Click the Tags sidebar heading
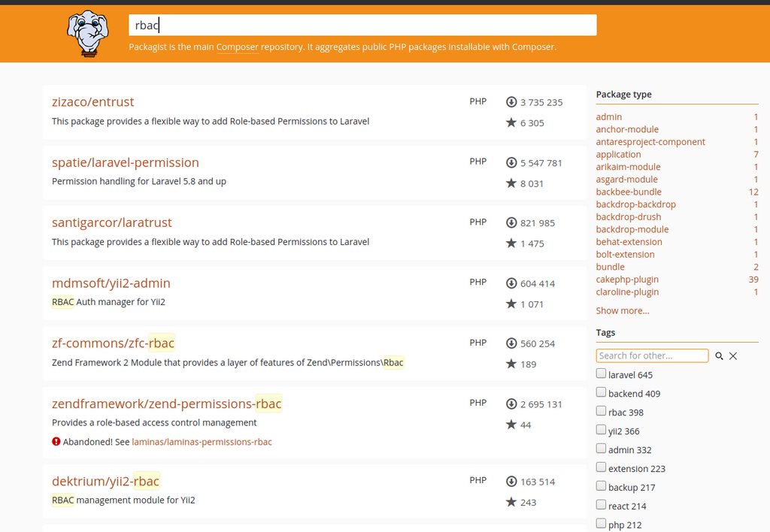770x532 pixels. coord(605,333)
